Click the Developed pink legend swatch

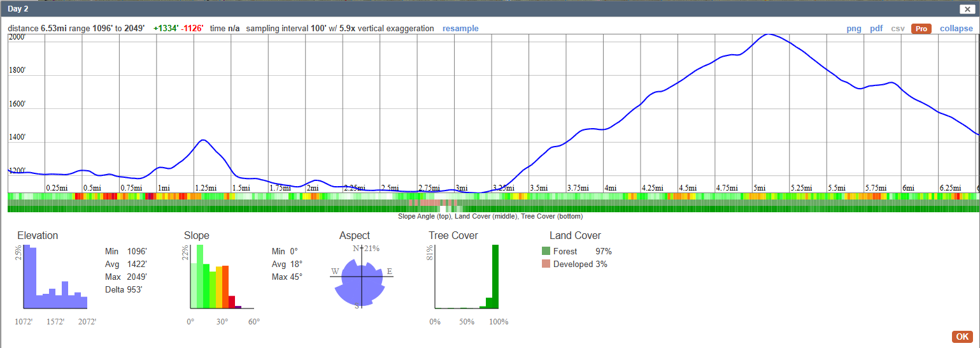546,264
